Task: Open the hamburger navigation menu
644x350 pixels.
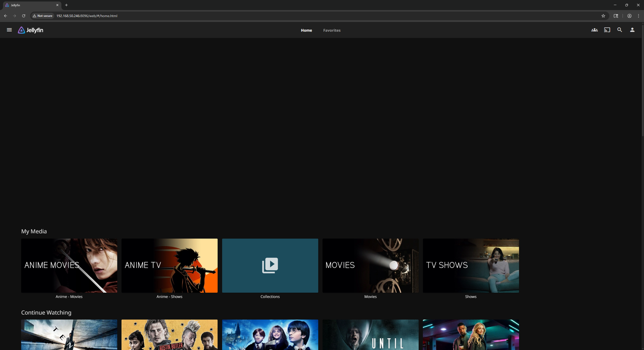Action: coord(9,30)
